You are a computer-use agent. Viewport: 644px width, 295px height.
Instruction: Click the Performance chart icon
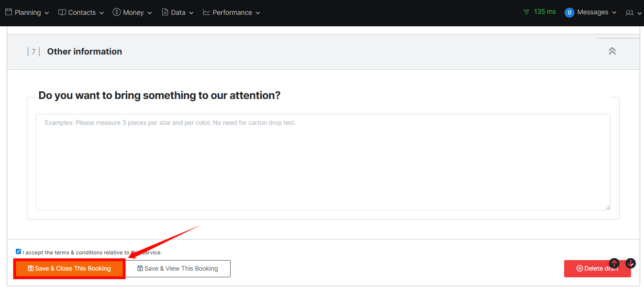point(206,12)
